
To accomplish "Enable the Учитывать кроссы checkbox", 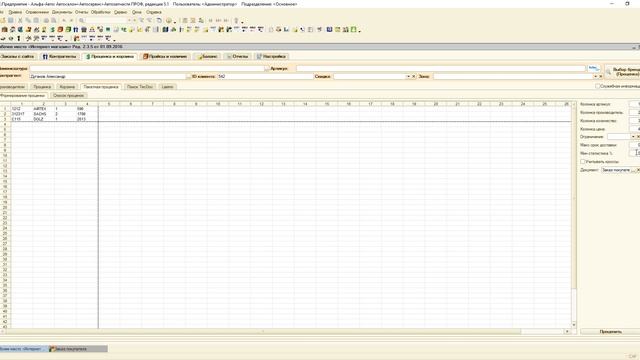I will click(x=583, y=162).
